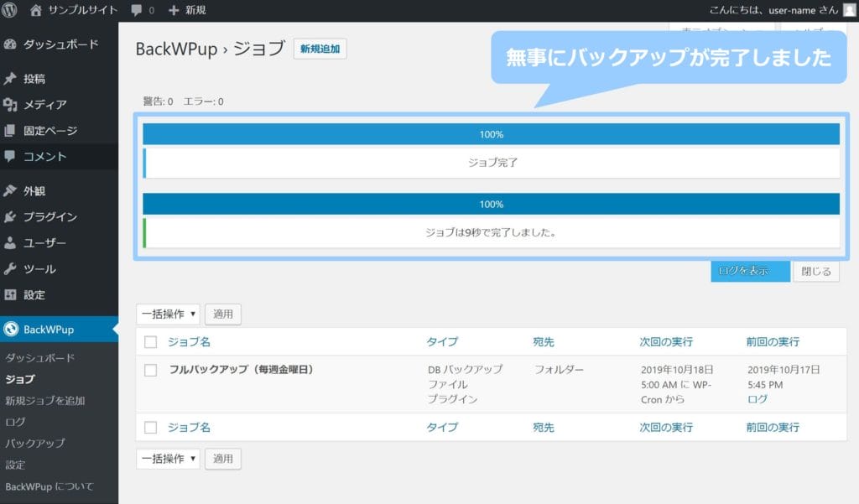Screen dimensions: 859x504
Task: Click the ジョブ完了 status text
Action: coord(492,162)
